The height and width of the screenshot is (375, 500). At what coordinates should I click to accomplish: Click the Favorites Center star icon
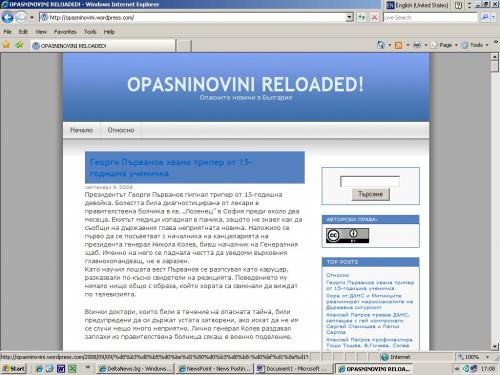coord(6,44)
